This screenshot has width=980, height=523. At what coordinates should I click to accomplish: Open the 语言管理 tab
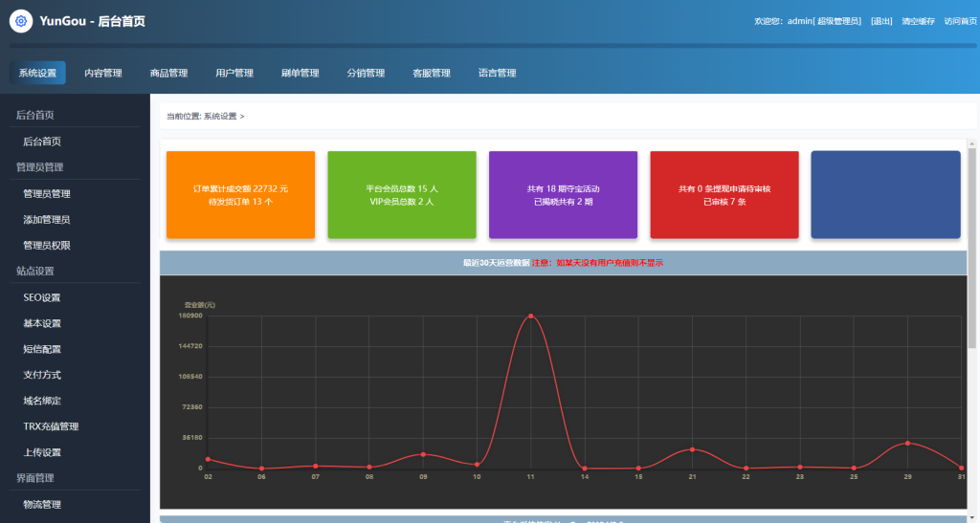(x=497, y=73)
